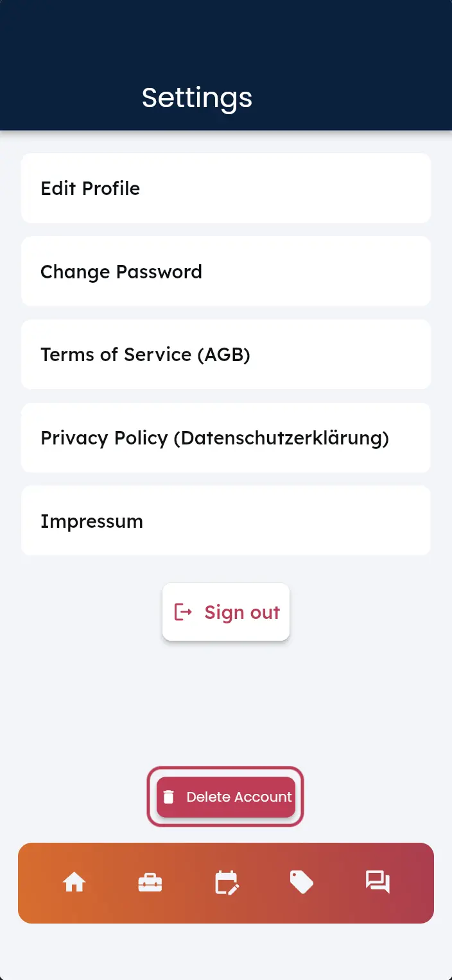Select the price tag tab icon

(x=302, y=883)
